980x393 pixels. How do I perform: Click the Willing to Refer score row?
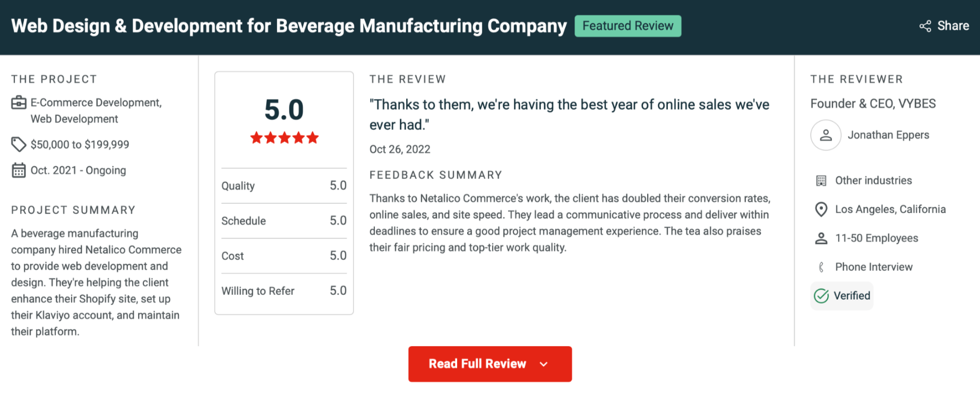pos(283,291)
